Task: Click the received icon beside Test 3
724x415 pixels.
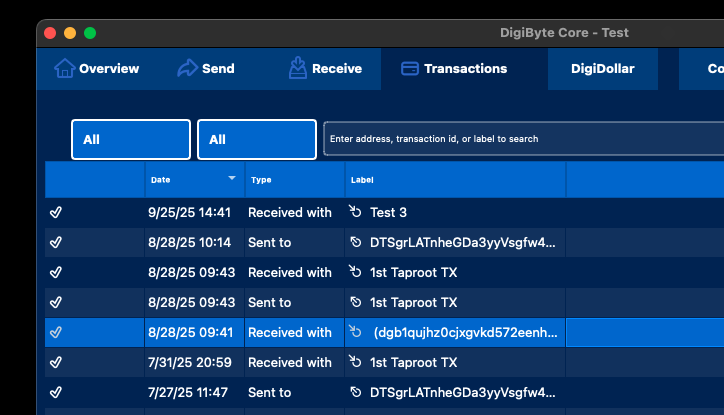Action: pos(355,211)
